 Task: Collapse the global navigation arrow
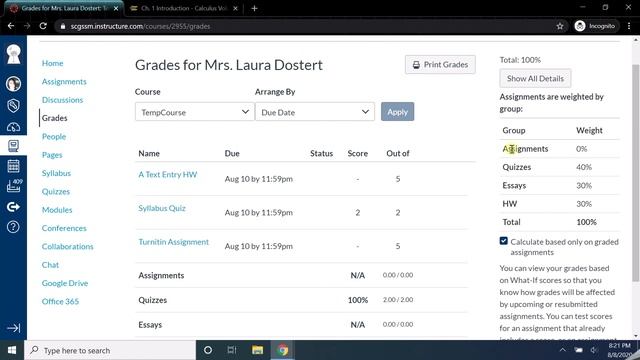13,328
